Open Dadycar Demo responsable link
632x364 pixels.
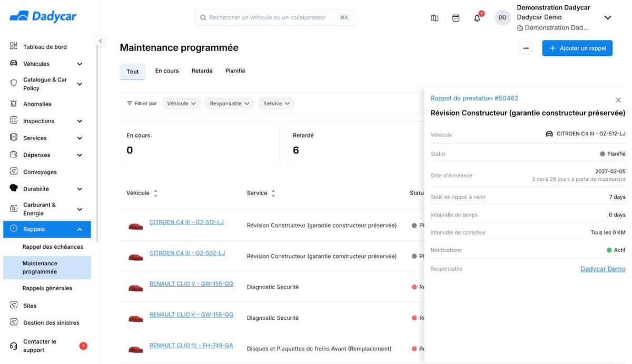point(603,269)
